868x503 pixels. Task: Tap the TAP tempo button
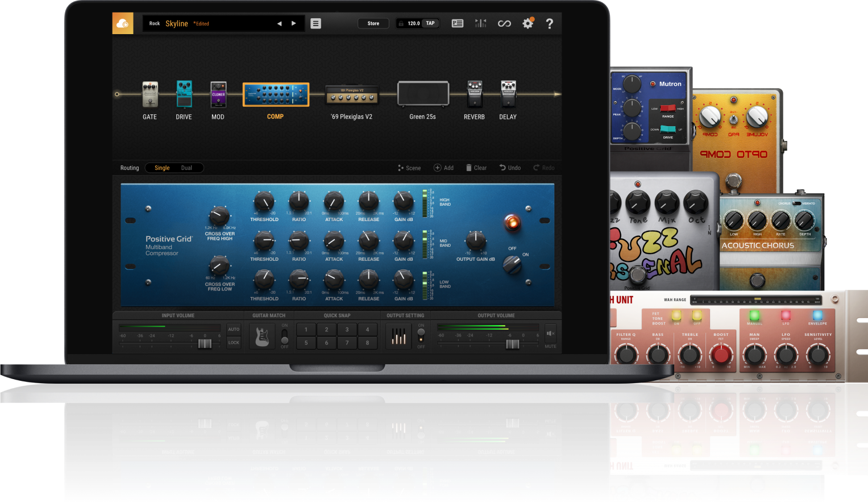click(x=430, y=23)
